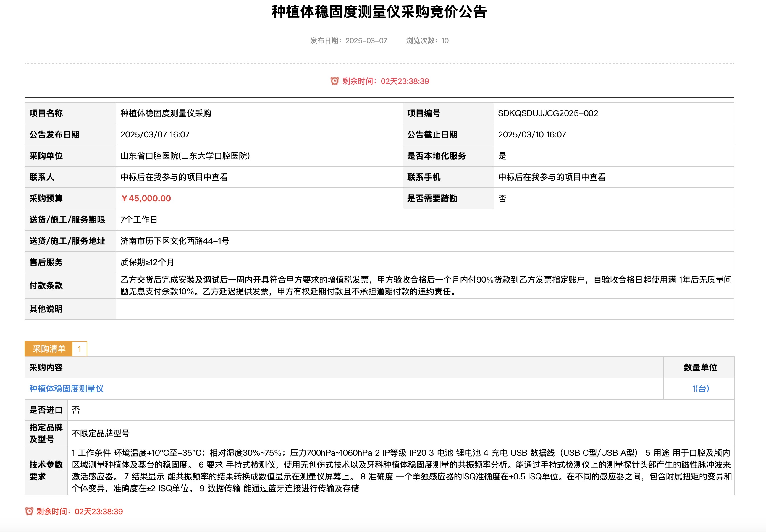Click the page title 种植体稳固度测量仪采购竞价公告
This screenshot has height=532, width=766.
379,12
